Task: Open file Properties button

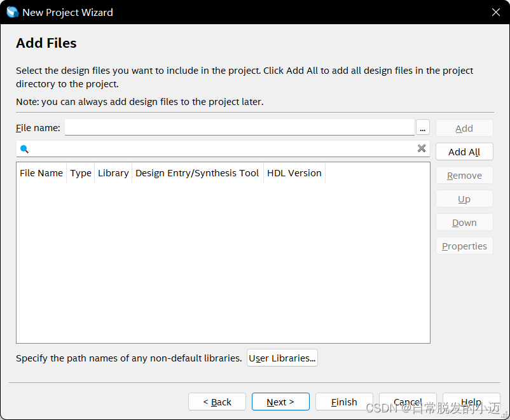Action: [x=464, y=246]
